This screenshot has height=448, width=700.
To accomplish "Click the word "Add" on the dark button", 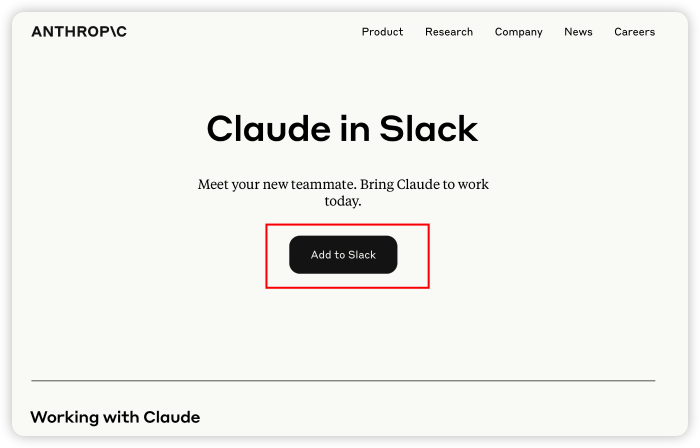I will [x=321, y=255].
